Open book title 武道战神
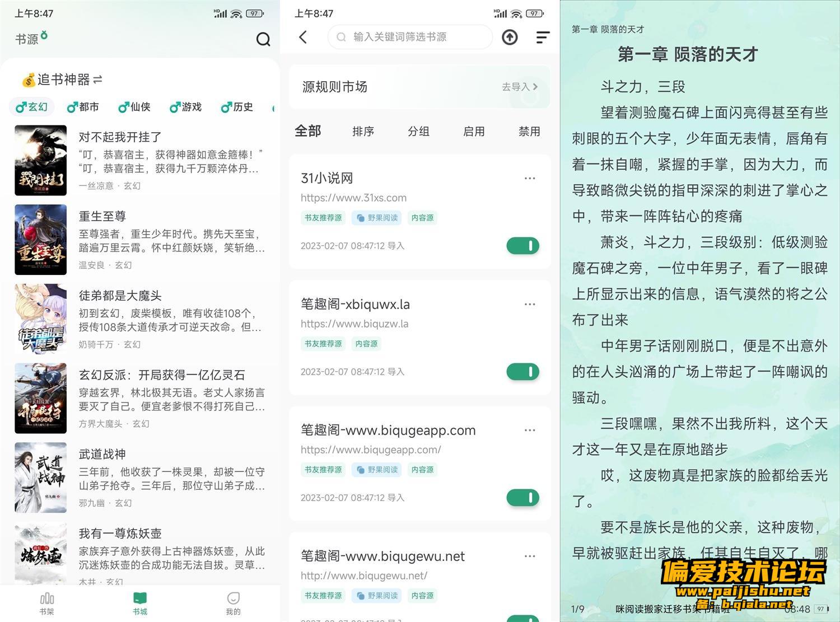840x622 pixels. (102, 454)
